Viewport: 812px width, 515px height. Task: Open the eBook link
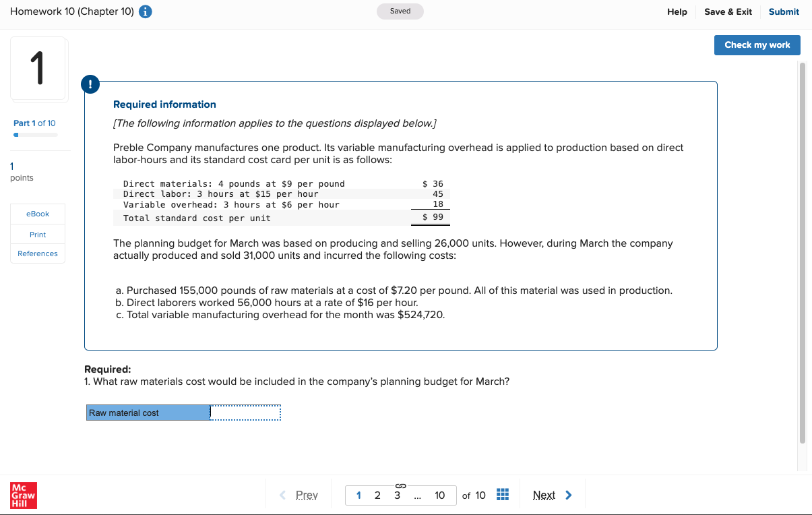pyautogui.click(x=37, y=214)
